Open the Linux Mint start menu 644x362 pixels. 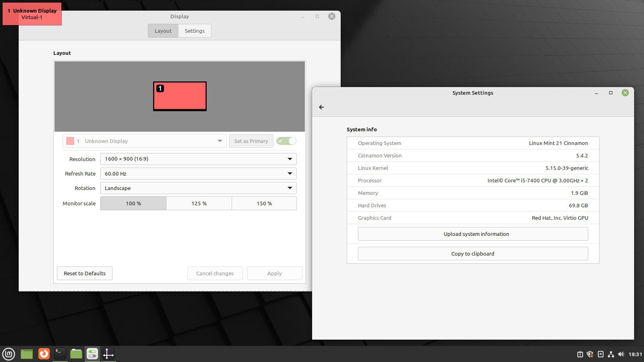pyautogui.click(x=9, y=354)
